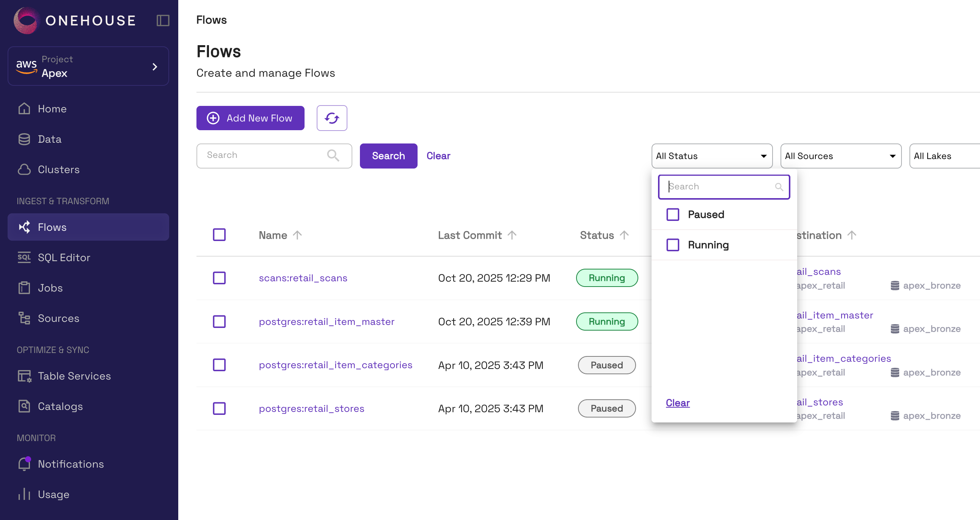Click the Notifications bell icon
The height and width of the screenshot is (520, 980).
point(24,464)
